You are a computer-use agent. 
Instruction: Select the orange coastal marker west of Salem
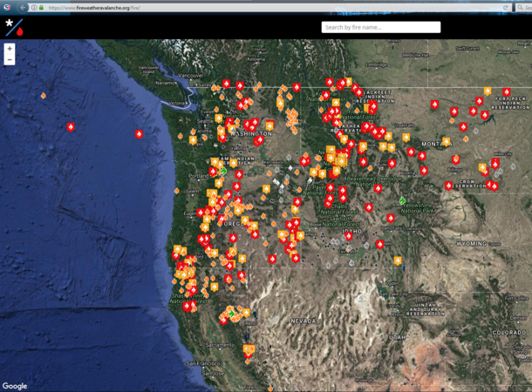176,191
